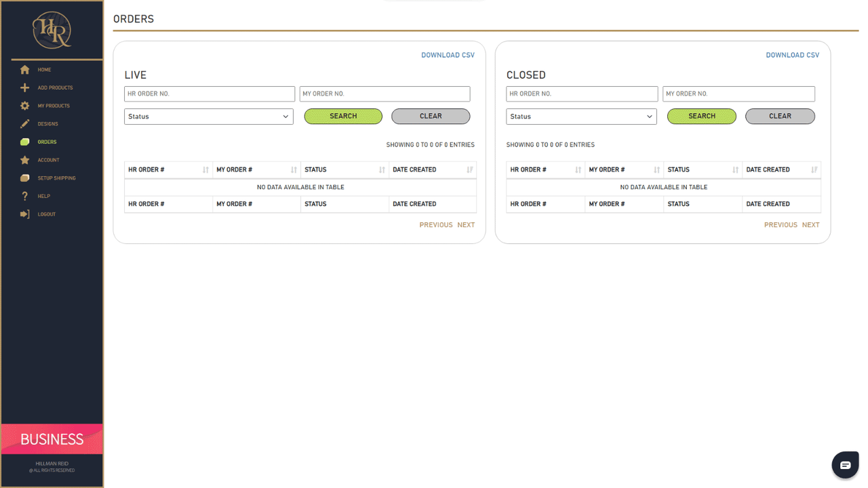
Task: Click the Home icon in sidebar
Action: click(25, 69)
